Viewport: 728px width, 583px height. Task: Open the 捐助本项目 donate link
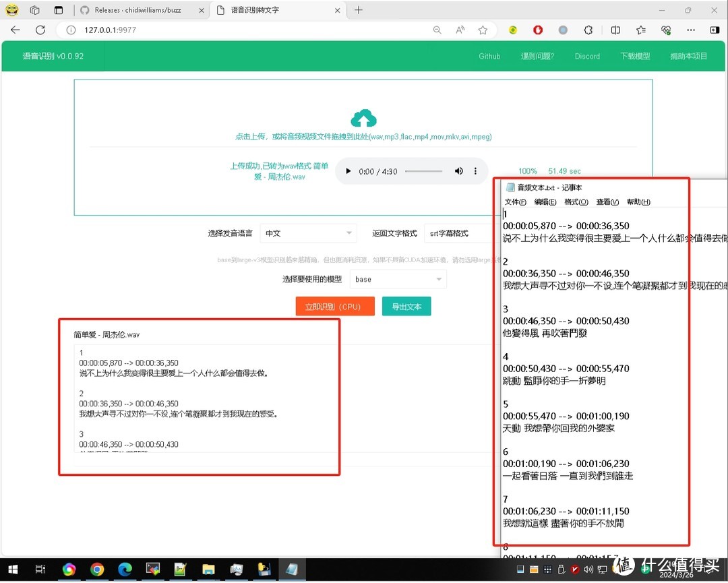[688, 56]
